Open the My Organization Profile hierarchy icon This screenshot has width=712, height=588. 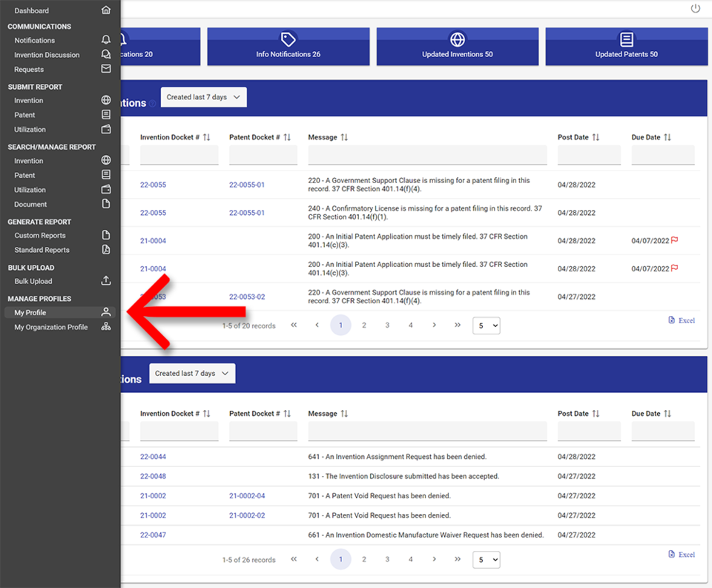tap(106, 327)
